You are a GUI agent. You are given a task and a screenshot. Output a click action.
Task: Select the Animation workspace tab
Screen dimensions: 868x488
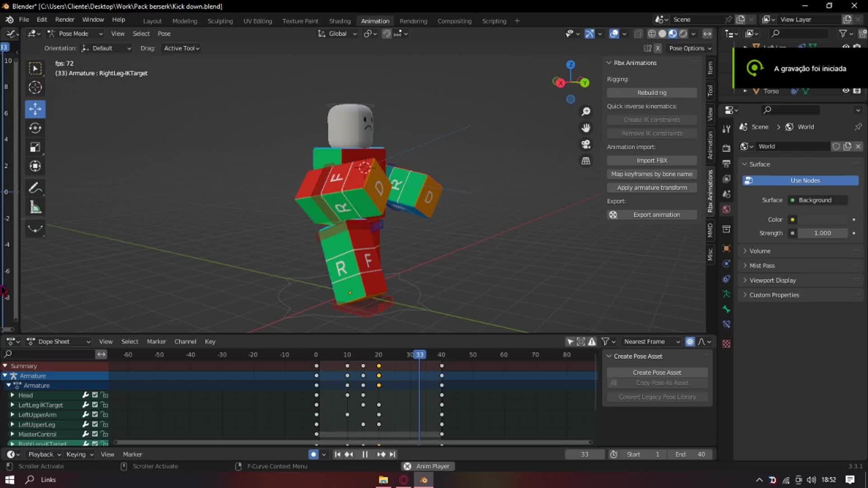pyautogui.click(x=375, y=20)
